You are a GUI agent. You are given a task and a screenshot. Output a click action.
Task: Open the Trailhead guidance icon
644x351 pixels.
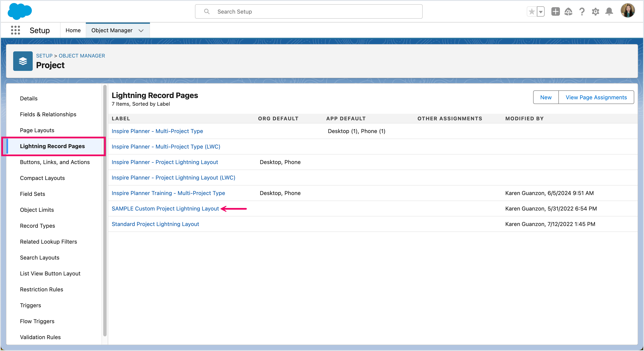pyautogui.click(x=569, y=11)
